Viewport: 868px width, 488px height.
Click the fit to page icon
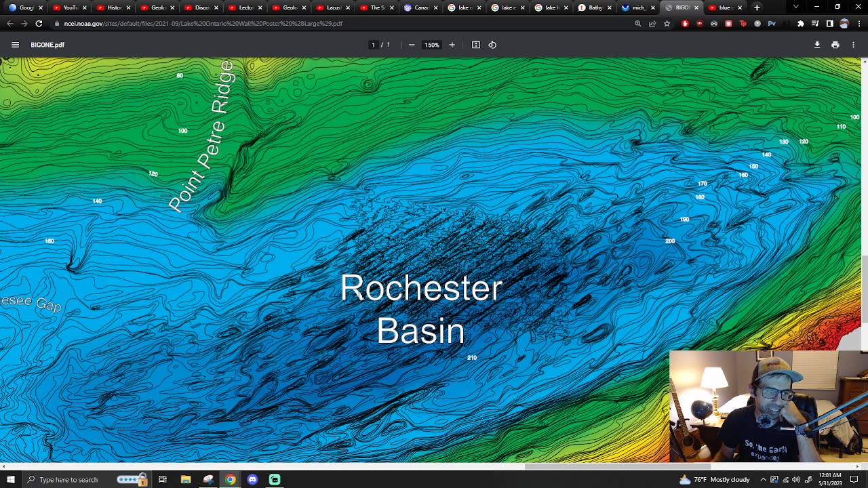tap(476, 45)
